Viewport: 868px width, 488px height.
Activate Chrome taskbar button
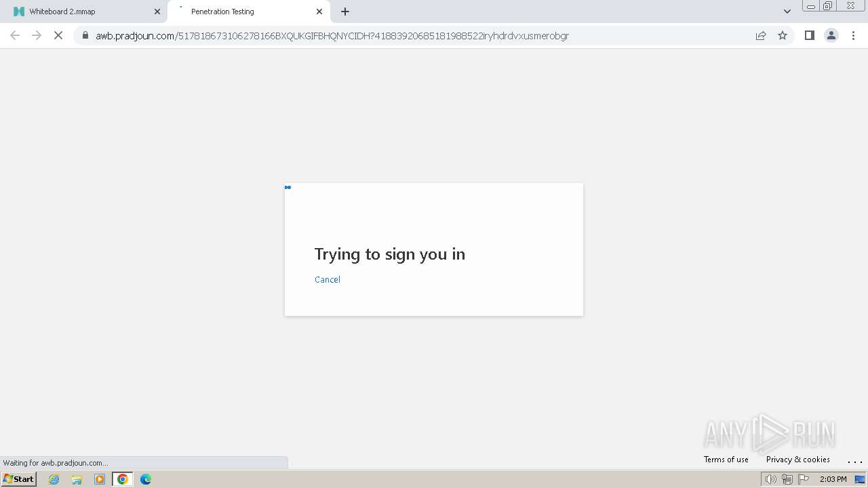(123, 479)
